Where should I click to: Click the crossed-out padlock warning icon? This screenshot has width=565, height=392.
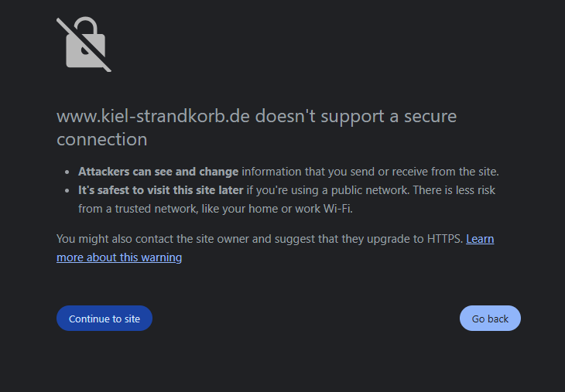pos(84,44)
